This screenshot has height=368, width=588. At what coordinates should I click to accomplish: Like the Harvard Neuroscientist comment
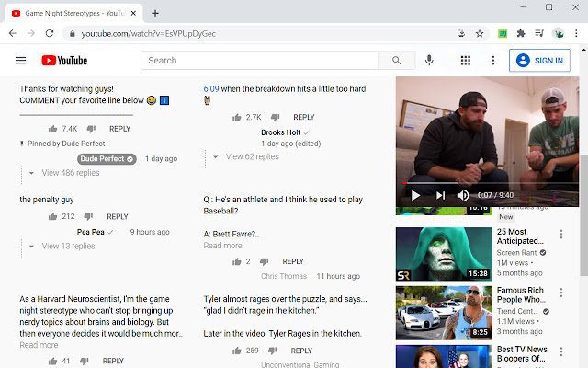click(53, 361)
